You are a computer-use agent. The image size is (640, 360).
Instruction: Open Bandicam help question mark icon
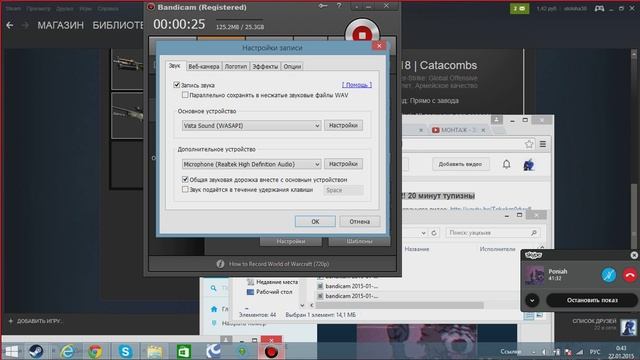339,6
